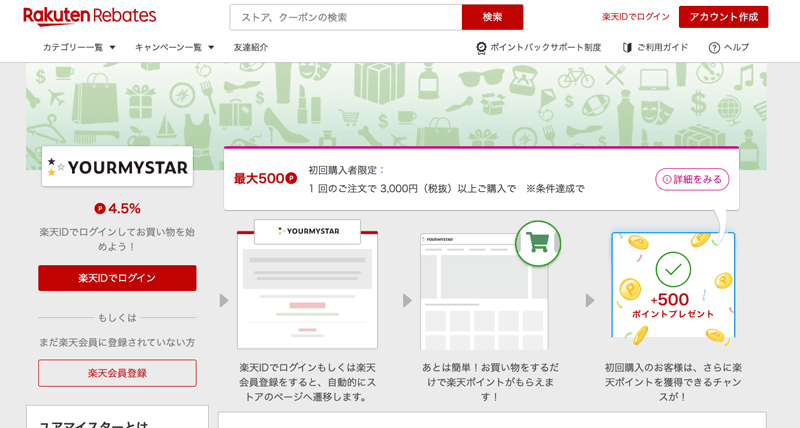The height and width of the screenshot is (428, 800).
Task: Click the アカウント作成 button
Action: pyautogui.click(x=723, y=17)
